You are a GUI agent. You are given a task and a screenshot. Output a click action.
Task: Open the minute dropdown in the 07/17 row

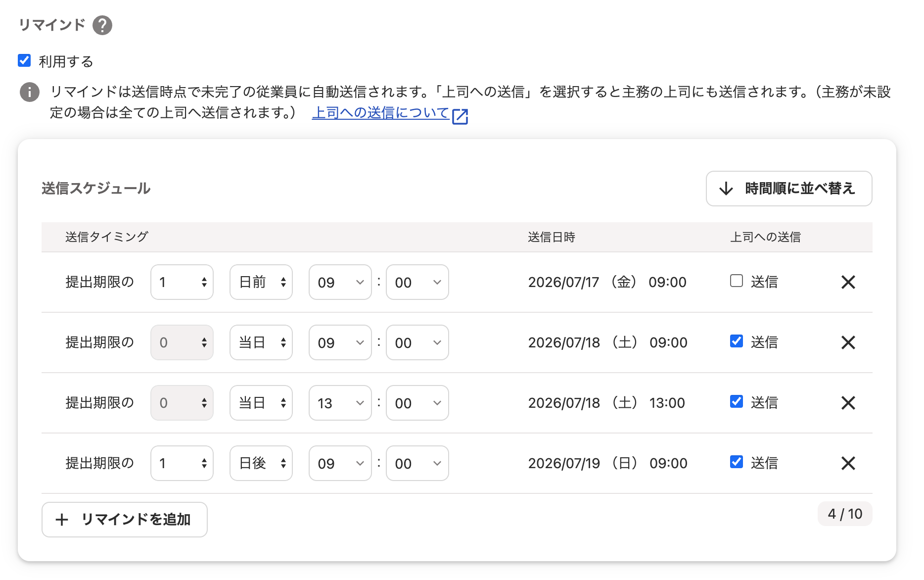click(x=417, y=282)
